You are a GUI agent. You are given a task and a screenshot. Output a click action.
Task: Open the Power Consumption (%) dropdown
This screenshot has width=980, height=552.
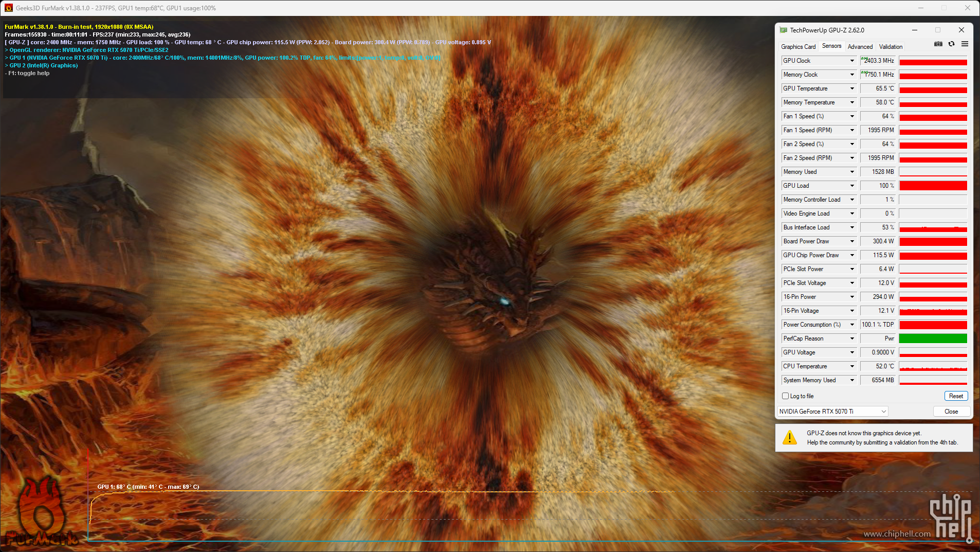pos(852,325)
